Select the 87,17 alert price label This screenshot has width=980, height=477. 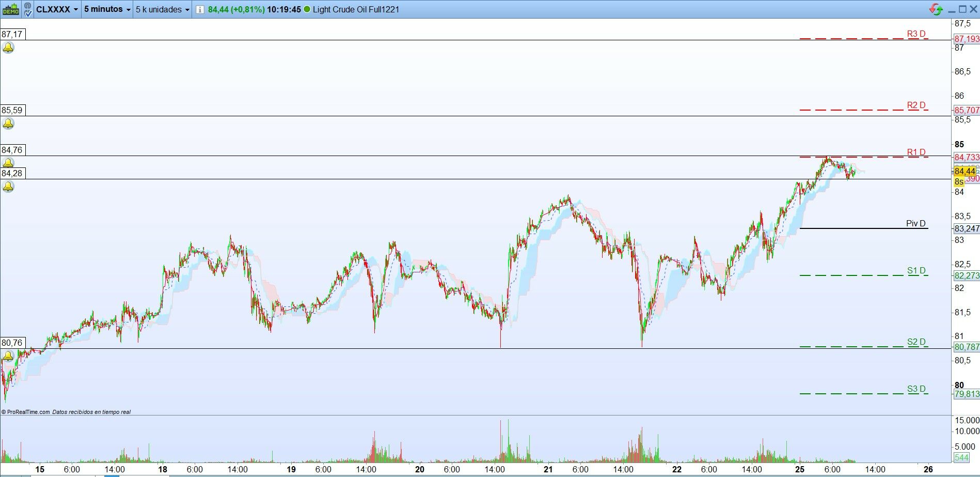pos(12,34)
